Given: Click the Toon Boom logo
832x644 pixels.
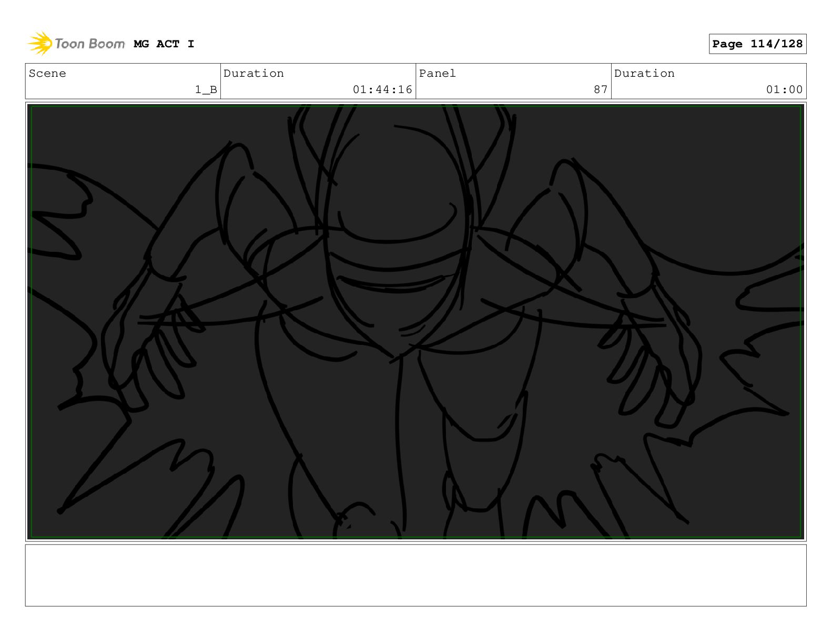Looking at the screenshot, I should click(76, 44).
